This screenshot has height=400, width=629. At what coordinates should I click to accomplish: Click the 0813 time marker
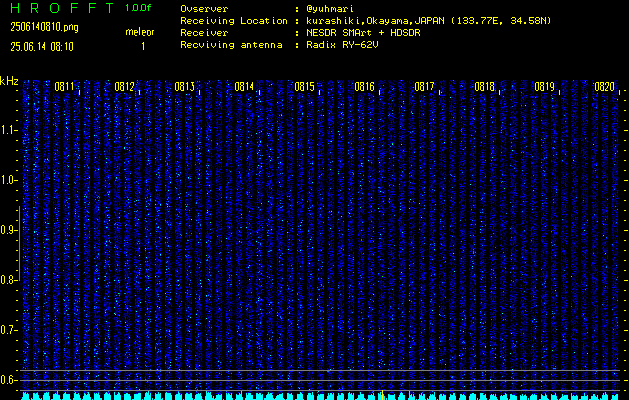(185, 87)
